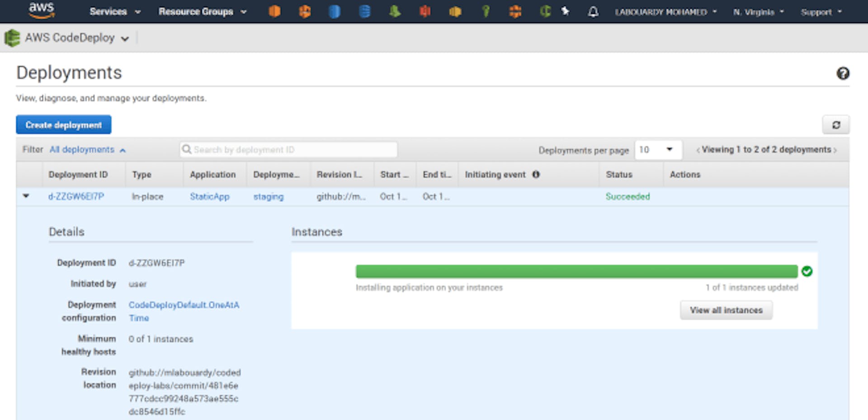Open the Support menu
The image size is (868, 420).
[821, 12]
